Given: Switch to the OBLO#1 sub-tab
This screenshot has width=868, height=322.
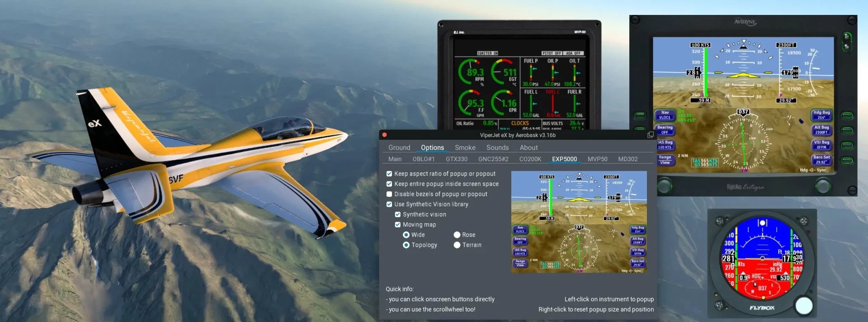Looking at the screenshot, I should tap(424, 159).
